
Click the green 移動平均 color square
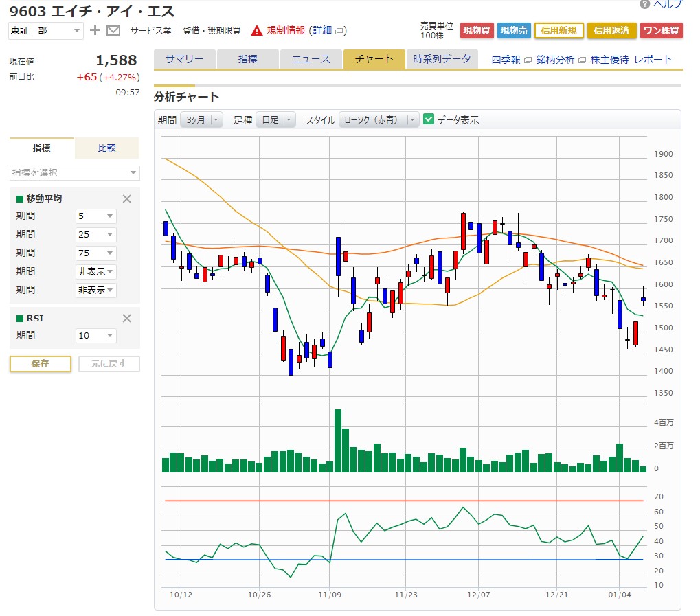click(x=20, y=199)
